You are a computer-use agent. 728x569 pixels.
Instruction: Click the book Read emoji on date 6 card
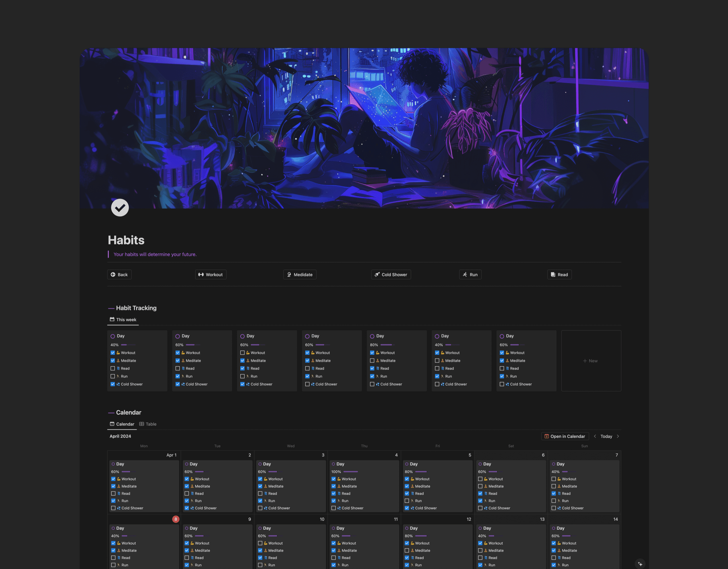486,494
